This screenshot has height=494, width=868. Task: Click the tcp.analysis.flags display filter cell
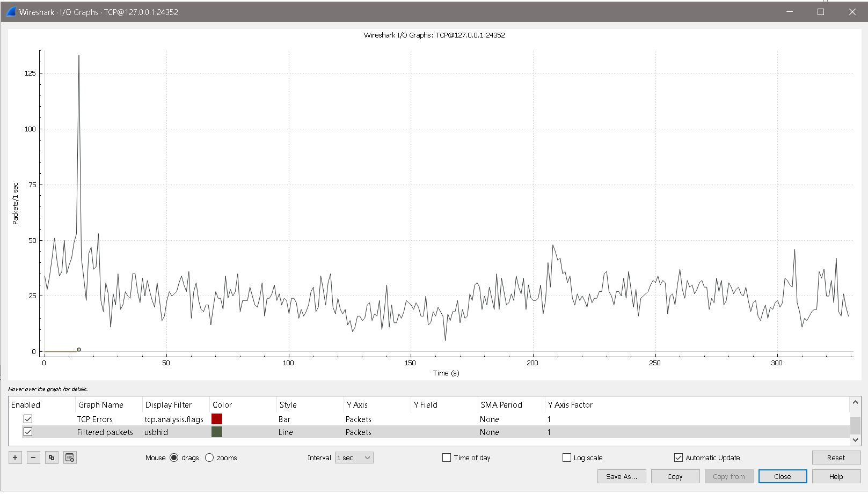(x=174, y=419)
